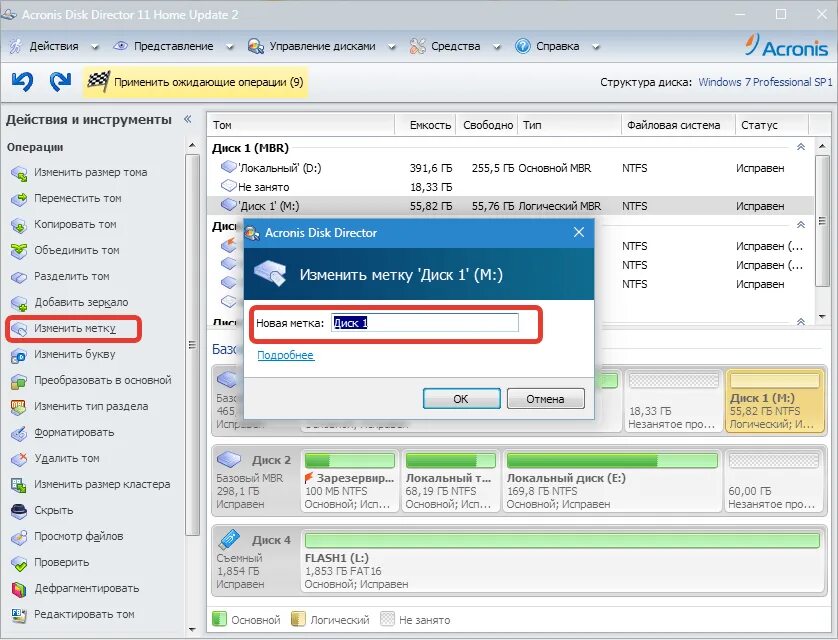Click the checkered flag apply icon

click(x=98, y=82)
